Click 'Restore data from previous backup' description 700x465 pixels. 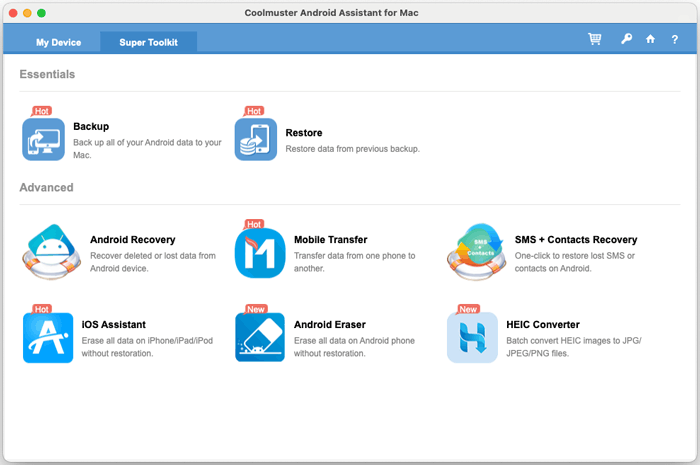pyautogui.click(x=353, y=149)
